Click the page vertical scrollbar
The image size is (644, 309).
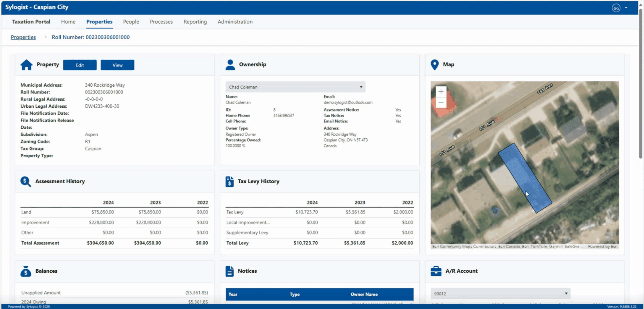tap(641, 86)
